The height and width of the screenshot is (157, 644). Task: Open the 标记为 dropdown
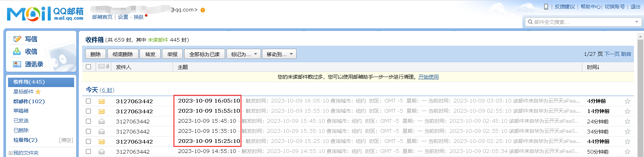click(x=244, y=54)
